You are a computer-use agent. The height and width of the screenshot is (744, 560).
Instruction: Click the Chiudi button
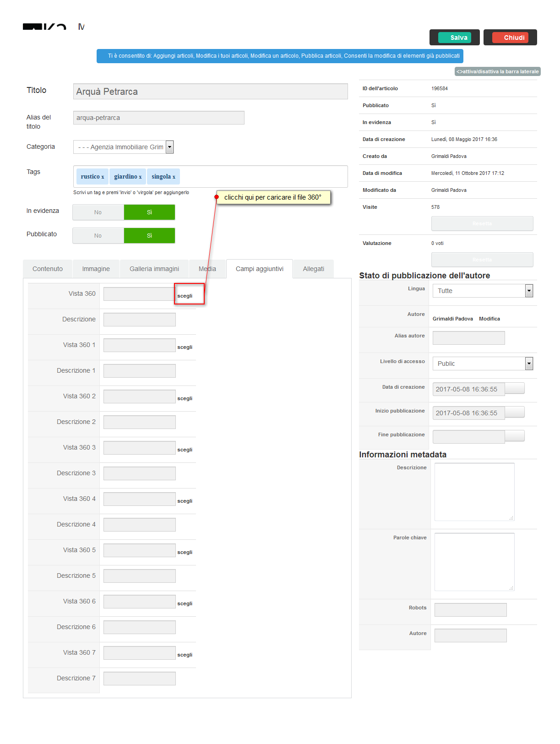(x=510, y=38)
